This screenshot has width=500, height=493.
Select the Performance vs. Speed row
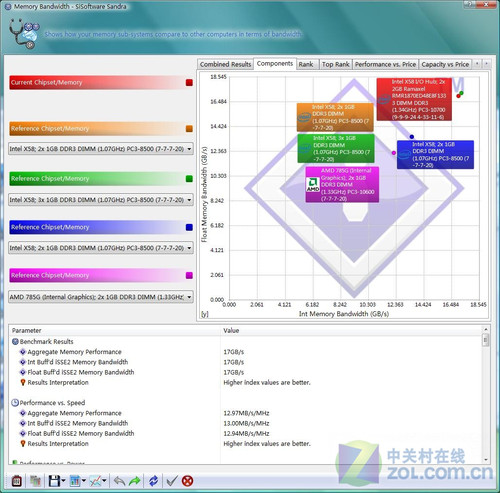tap(245, 403)
